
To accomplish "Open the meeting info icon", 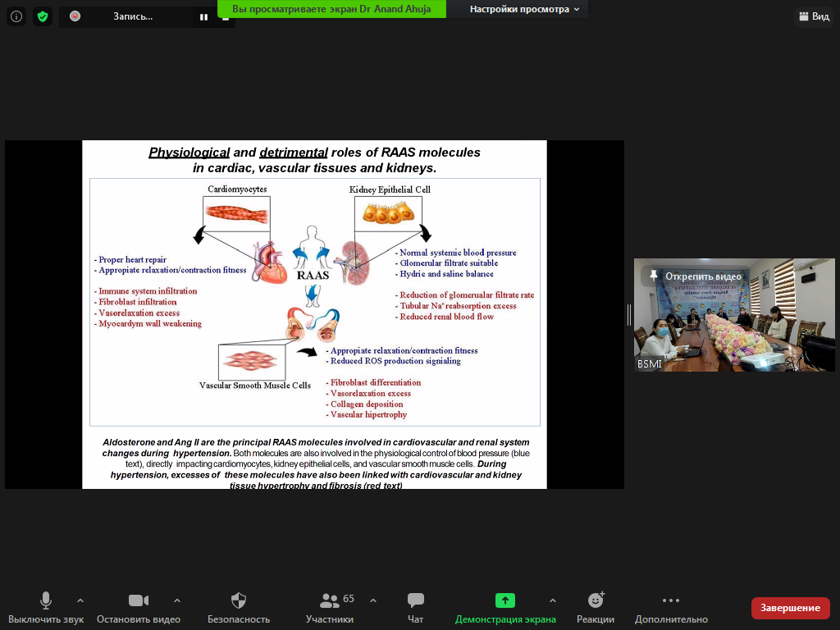I will (16, 16).
